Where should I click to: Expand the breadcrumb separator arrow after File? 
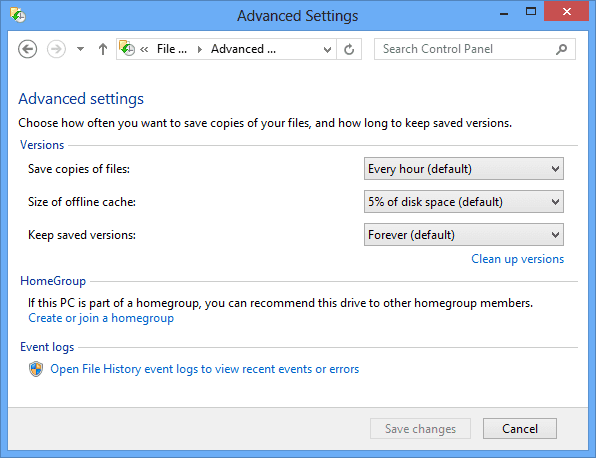tap(200, 49)
